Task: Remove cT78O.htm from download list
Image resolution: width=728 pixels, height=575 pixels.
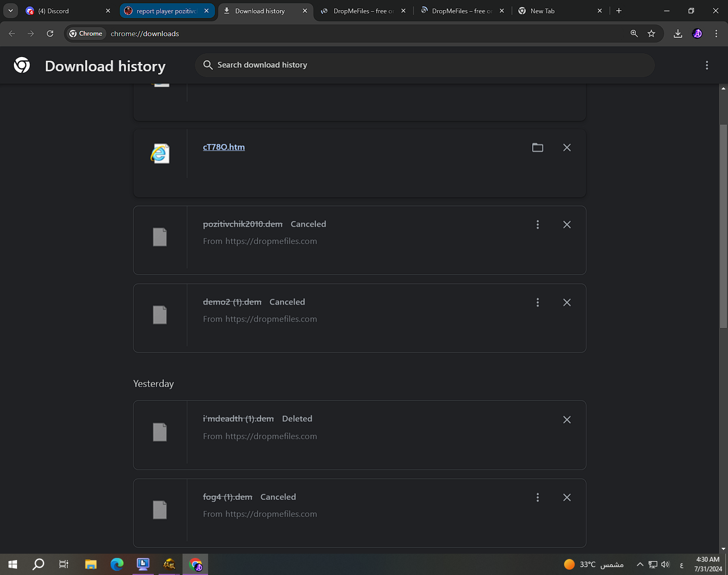Action: (x=567, y=147)
